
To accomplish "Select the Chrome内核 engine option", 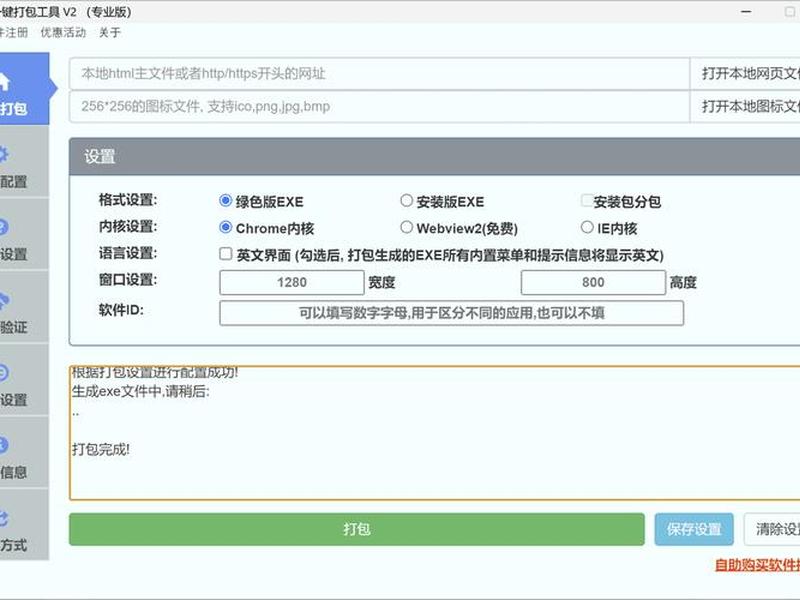I will point(226,227).
